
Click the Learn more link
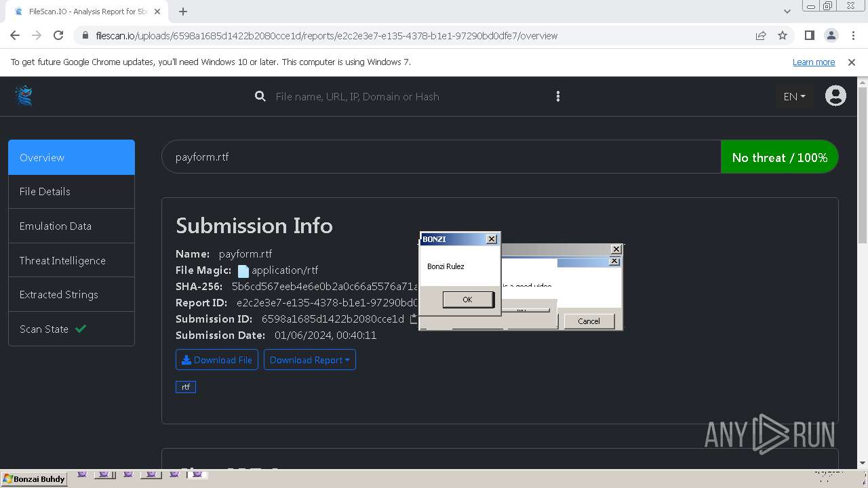(814, 62)
